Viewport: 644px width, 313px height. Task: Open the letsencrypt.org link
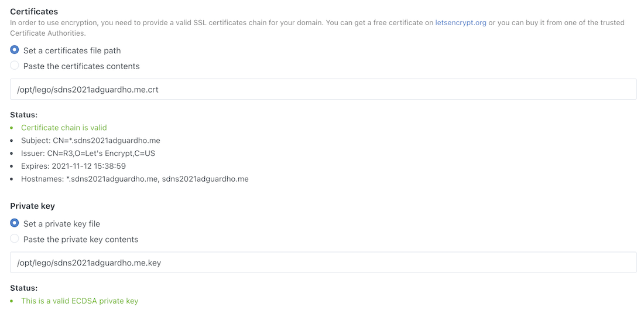(x=460, y=23)
